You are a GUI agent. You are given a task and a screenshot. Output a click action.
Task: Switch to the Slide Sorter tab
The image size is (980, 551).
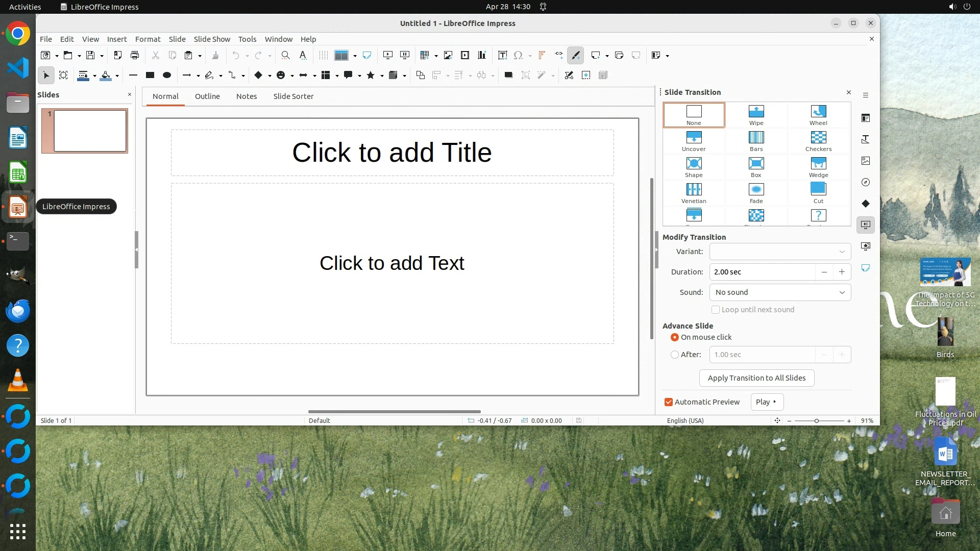click(x=293, y=96)
